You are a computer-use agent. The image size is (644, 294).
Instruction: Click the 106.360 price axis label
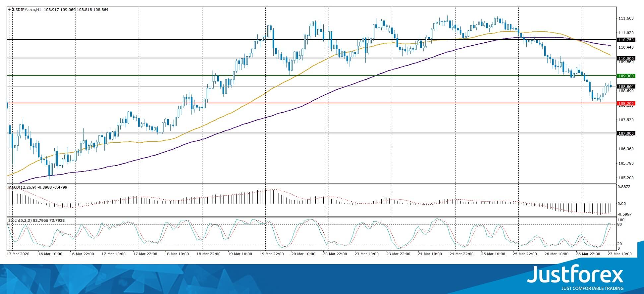coord(626,149)
